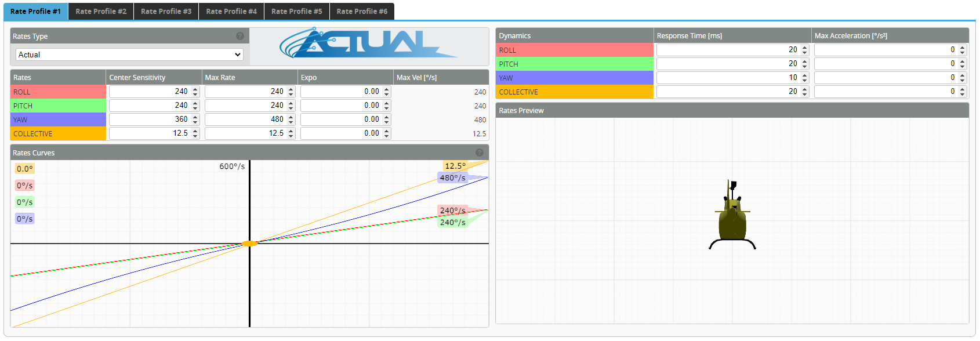Decrease Yaw Max Rate with down arrow

point(291,122)
